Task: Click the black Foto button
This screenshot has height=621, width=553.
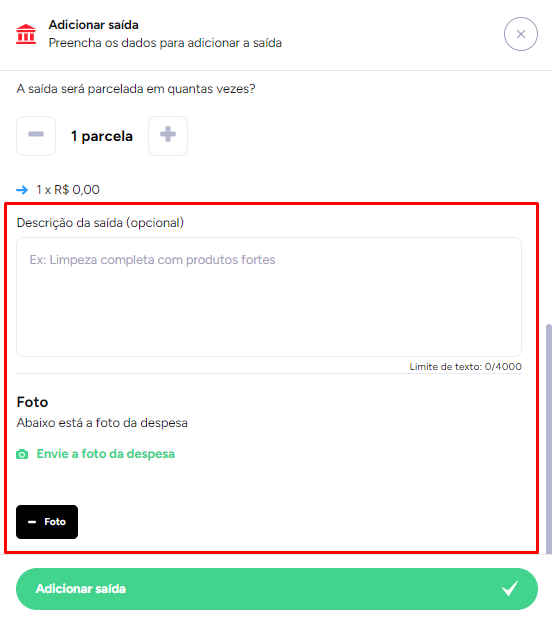Action: click(47, 522)
